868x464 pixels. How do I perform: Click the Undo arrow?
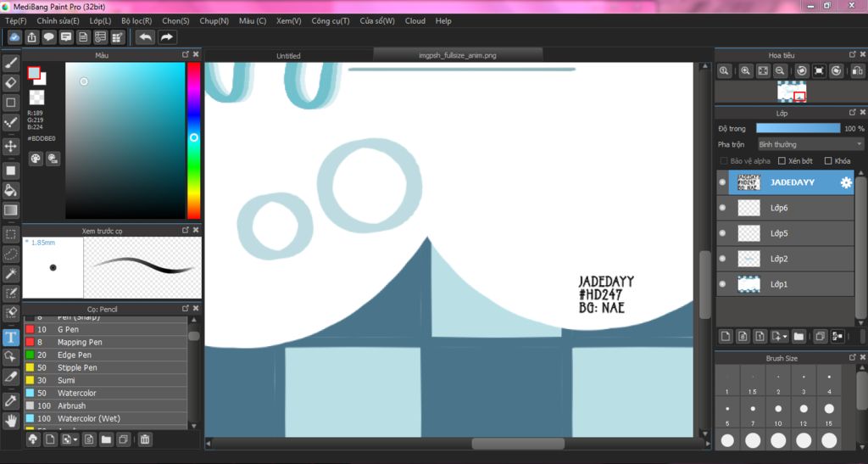[146, 37]
